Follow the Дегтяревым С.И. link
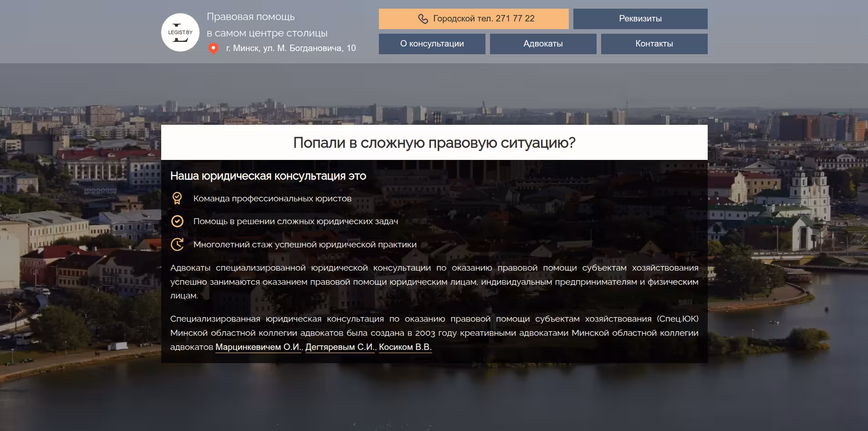 click(340, 347)
